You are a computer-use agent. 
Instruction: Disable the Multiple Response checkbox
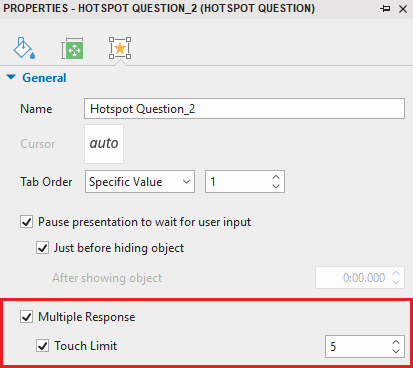(x=26, y=317)
